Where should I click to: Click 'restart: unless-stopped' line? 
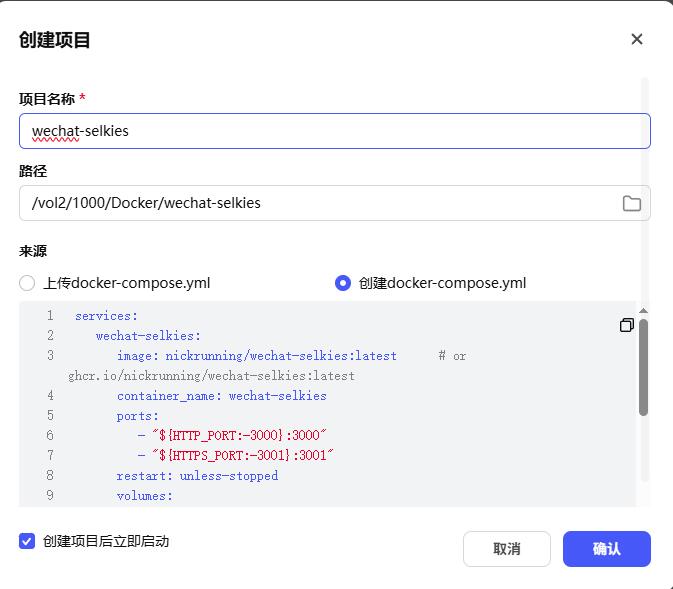coord(197,476)
